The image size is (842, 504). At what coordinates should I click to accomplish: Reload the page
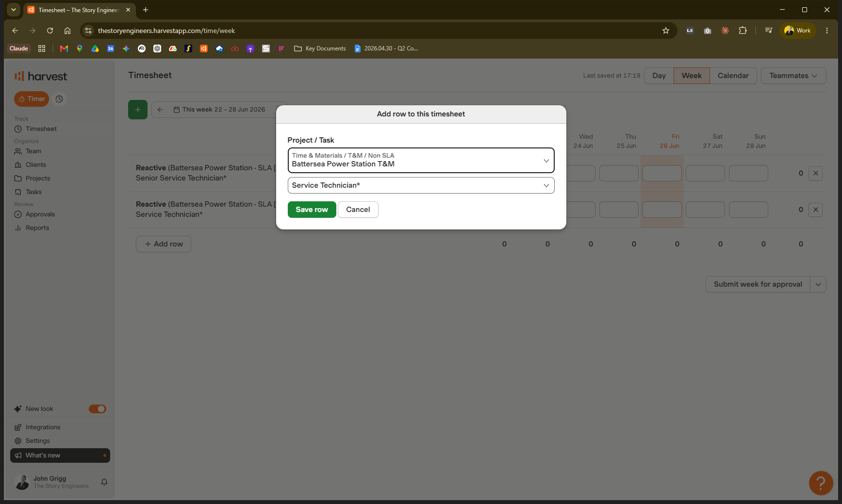(x=50, y=31)
